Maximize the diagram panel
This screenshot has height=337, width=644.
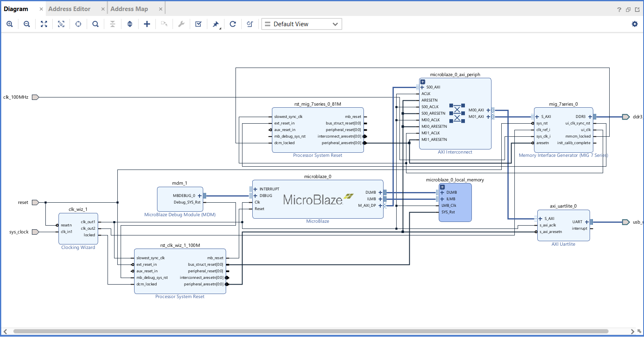click(x=628, y=9)
